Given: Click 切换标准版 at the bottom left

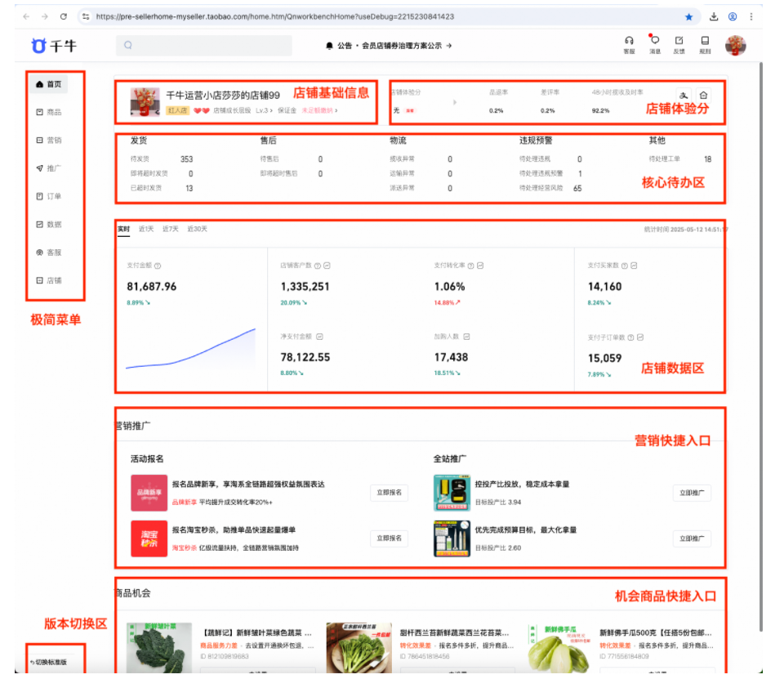Looking at the screenshot, I should [x=48, y=663].
